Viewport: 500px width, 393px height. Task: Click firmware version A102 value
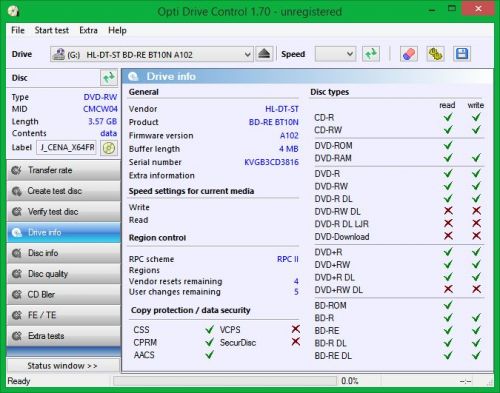(x=289, y=136)
